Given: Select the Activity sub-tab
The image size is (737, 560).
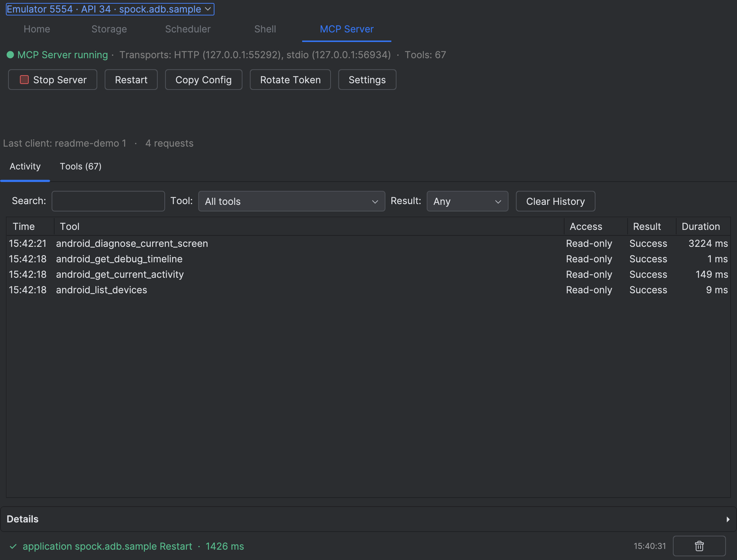Looking at the screenshot, I should coord(25,166).
